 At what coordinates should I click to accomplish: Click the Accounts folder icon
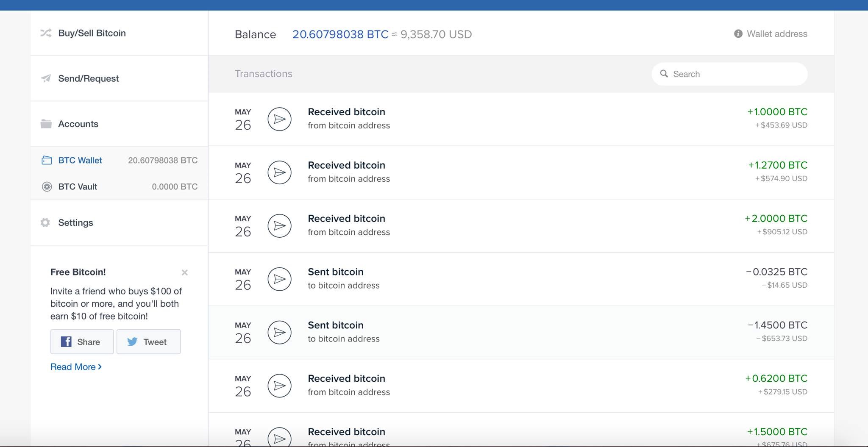(46, 124)
